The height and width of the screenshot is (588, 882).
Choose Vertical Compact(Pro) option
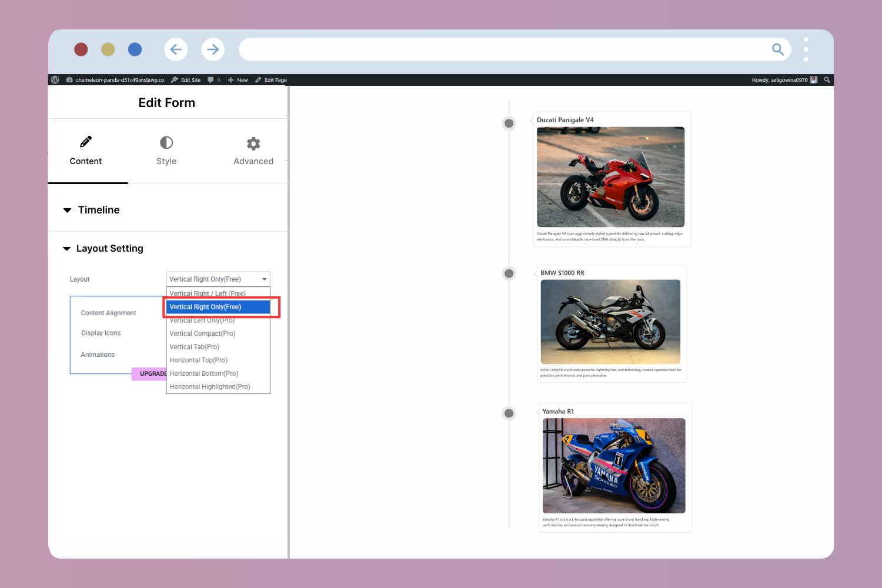(x=218, y=333)
